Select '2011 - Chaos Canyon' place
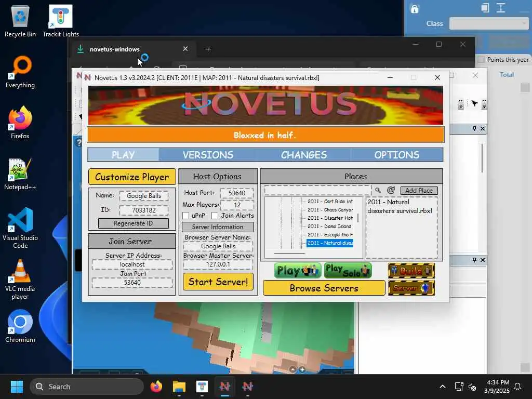 [x=330, y=210]
